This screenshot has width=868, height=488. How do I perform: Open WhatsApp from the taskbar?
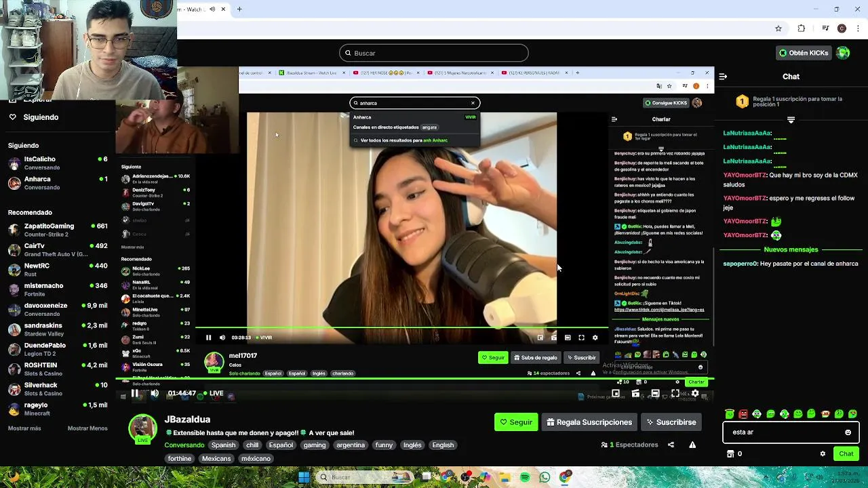(545, 477)
